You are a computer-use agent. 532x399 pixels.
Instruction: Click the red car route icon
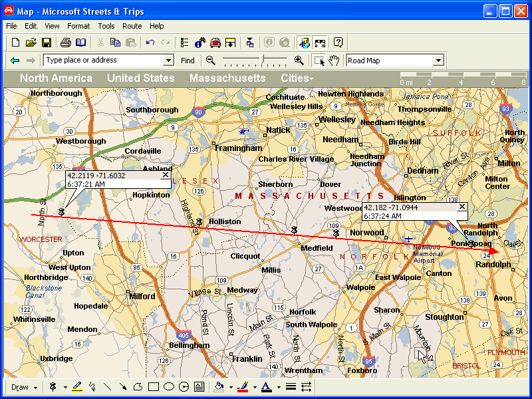215,43
